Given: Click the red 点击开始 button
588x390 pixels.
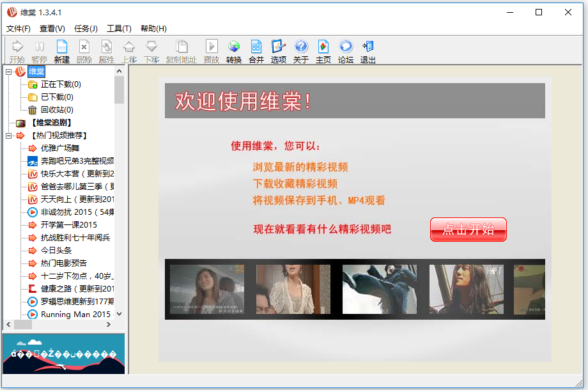Looking at the screenshot, I should pyautogui.click(x=468, y=230).
